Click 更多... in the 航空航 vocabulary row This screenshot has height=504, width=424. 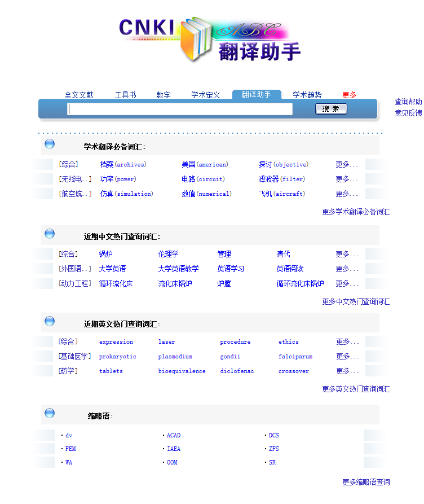(347, 194)
